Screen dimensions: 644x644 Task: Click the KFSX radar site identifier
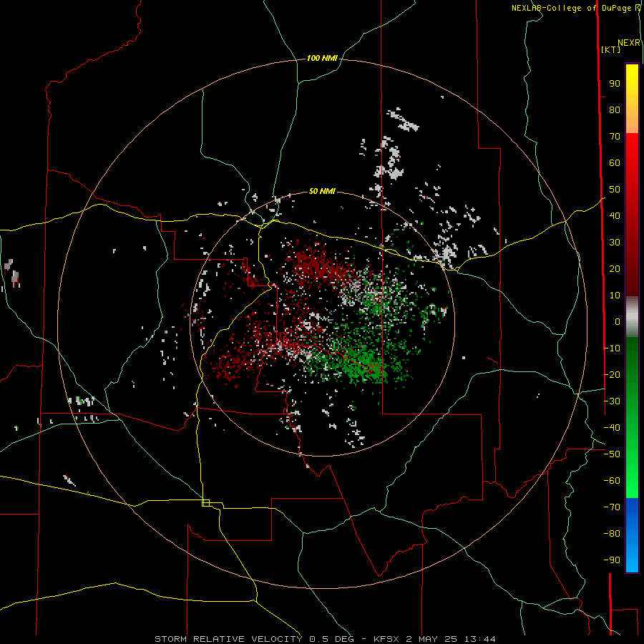(386, 639)
